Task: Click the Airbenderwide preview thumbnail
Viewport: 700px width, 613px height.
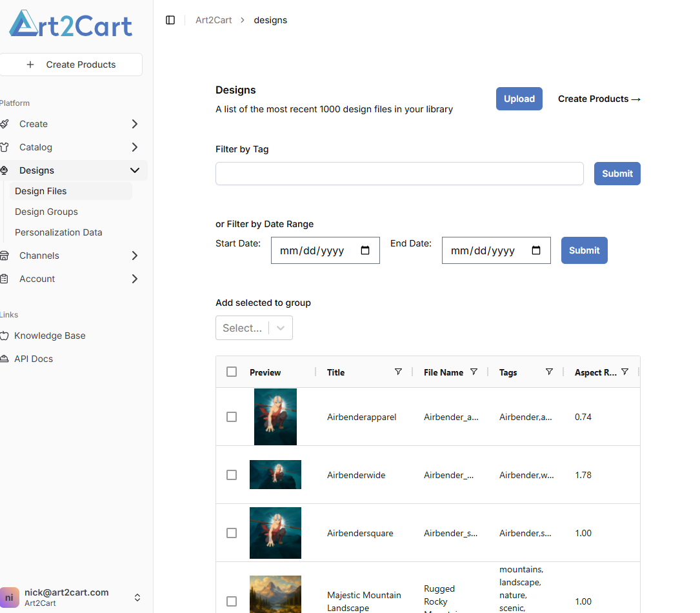Action: coord(275,474)
